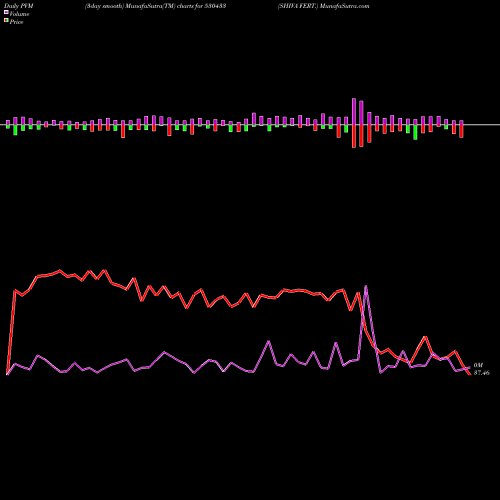Click the red price line's final point
This screenshot has width=500, height=500.
[470, 374]
